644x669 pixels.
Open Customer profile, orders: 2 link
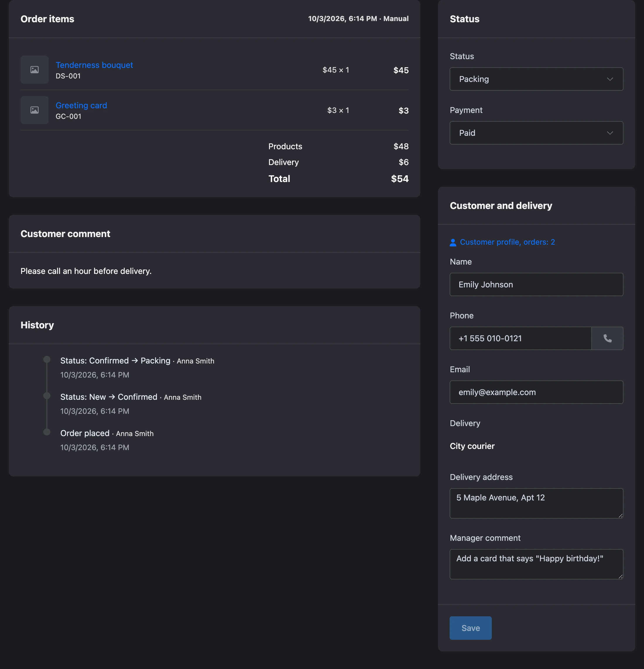507,242
